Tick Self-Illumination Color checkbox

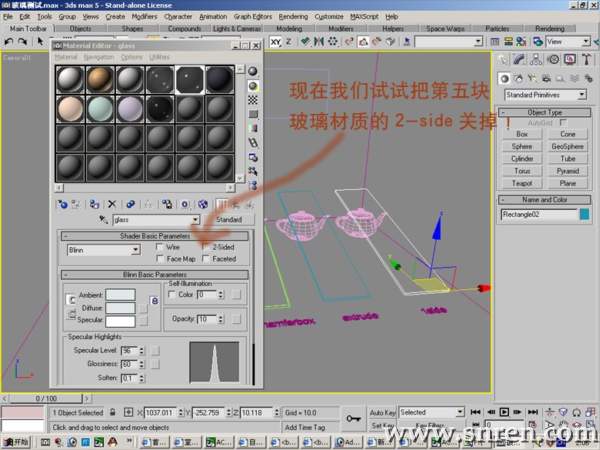click(x=172, y=294)
